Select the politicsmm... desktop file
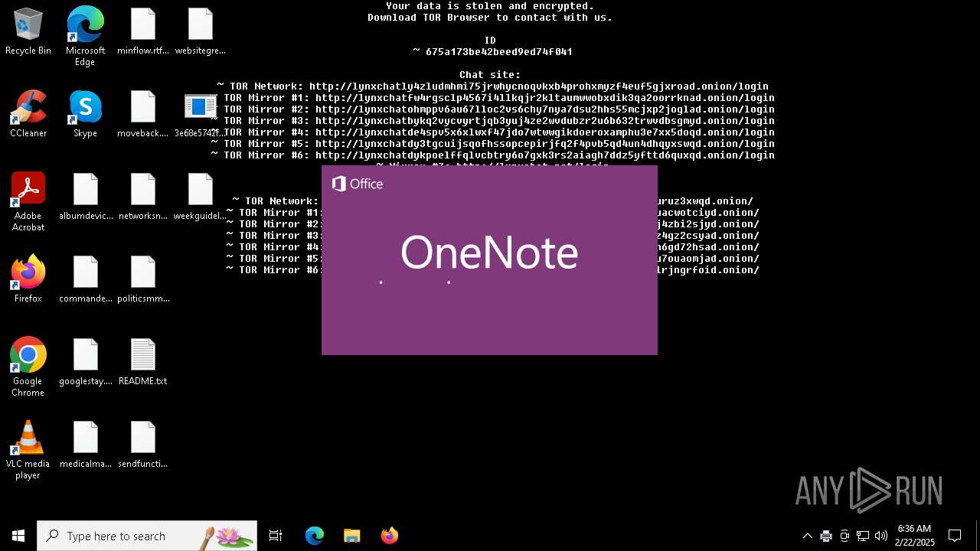The height and width of the screenshot is (551, 980). click(143, 279)
